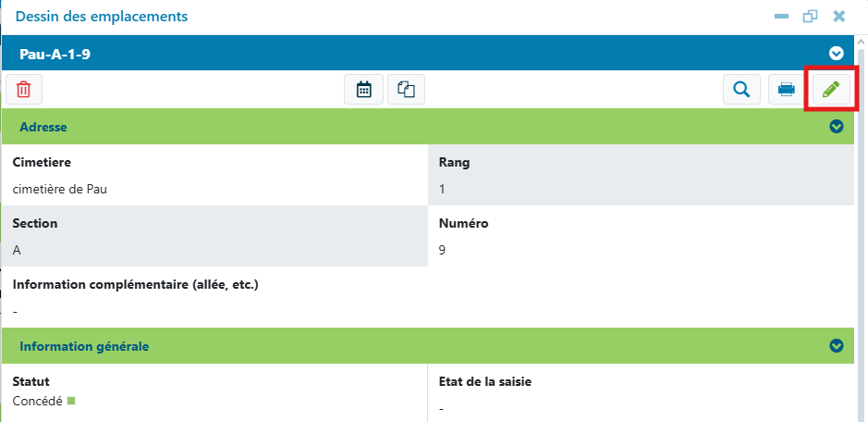Select the 'Concédé' status value
Screen dimensions: 868x422
[x=38, y=402]
